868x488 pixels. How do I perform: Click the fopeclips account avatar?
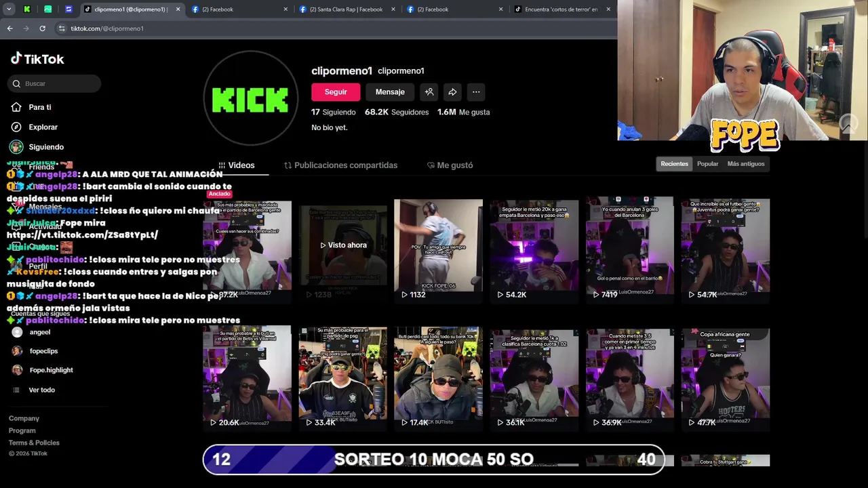point(17,351)
